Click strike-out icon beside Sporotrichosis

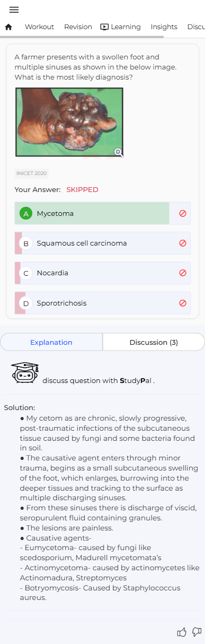(183, 303)
